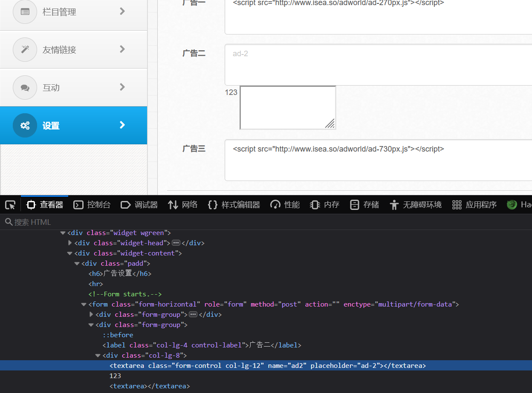Expand the 友情链接 menu chevron
This screenshot has width=532, height=393.
click(x=122, y=49)
